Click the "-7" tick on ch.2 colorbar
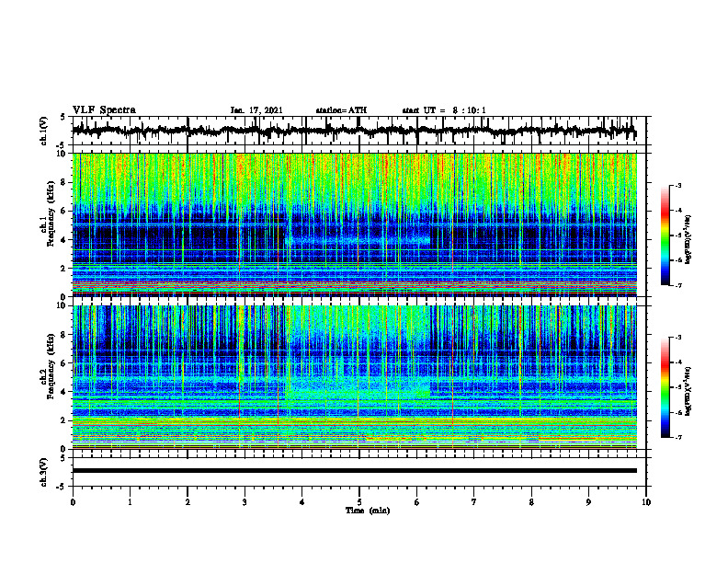The height and width of the screenshot is (563, 728). coord(678,438)
